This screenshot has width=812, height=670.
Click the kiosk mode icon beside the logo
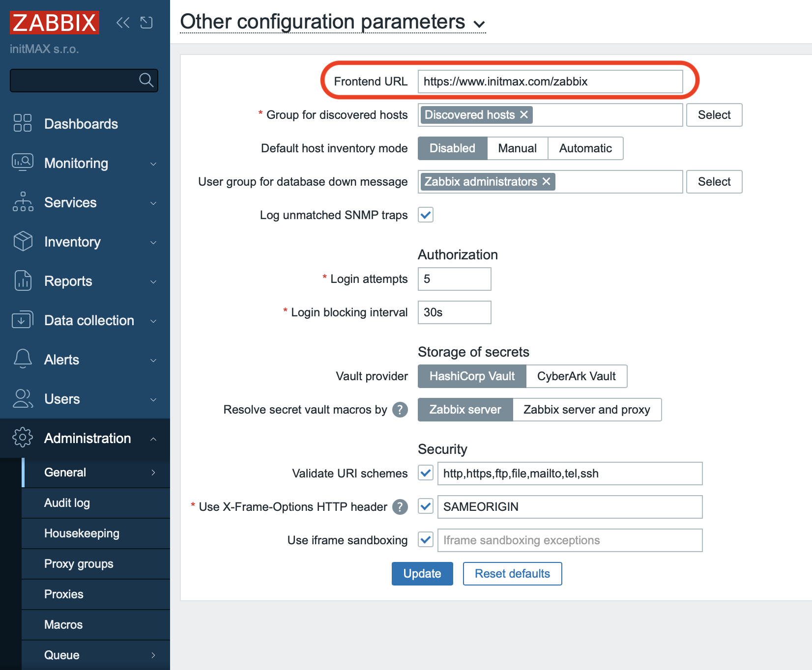146,23
